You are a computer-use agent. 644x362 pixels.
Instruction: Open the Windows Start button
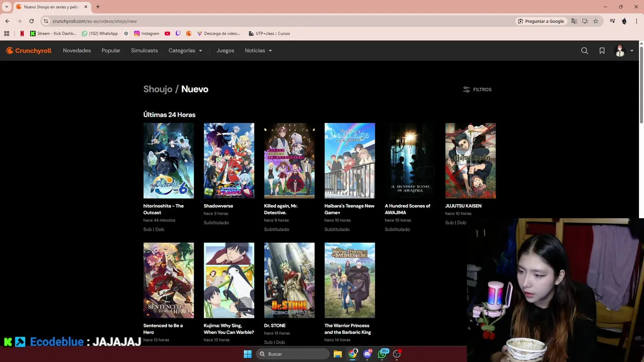pos(248,354)
